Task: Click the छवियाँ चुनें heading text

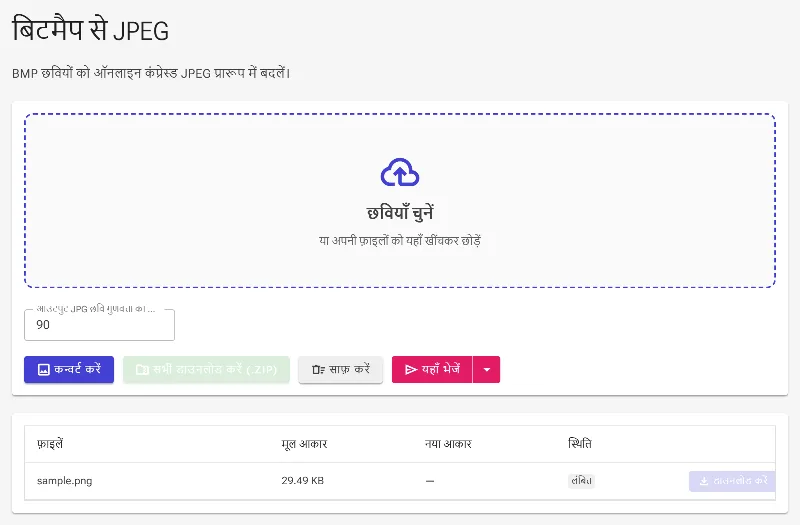Action: click(400, 213)
